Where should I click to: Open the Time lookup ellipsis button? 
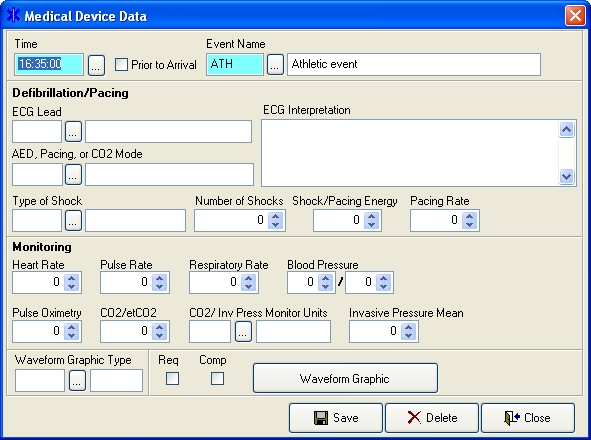tap(96, 65)
